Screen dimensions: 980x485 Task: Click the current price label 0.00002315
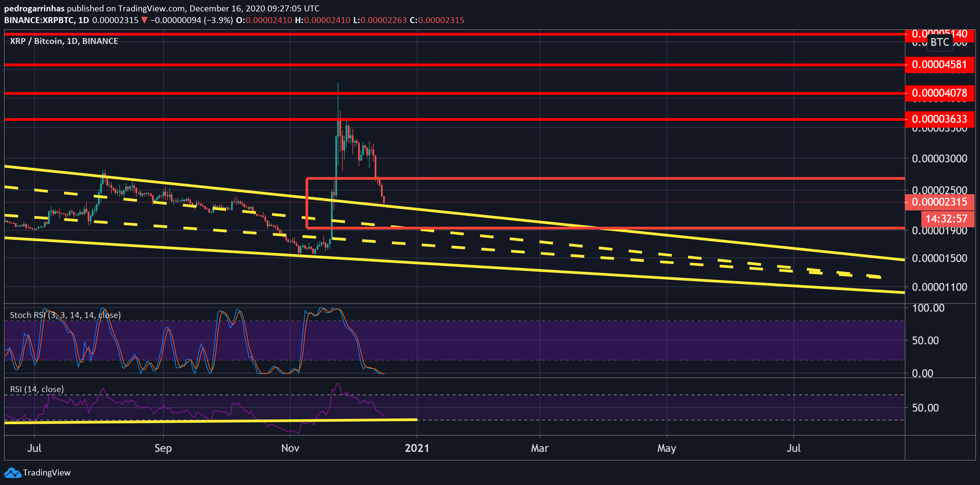[x=939, y=202]
